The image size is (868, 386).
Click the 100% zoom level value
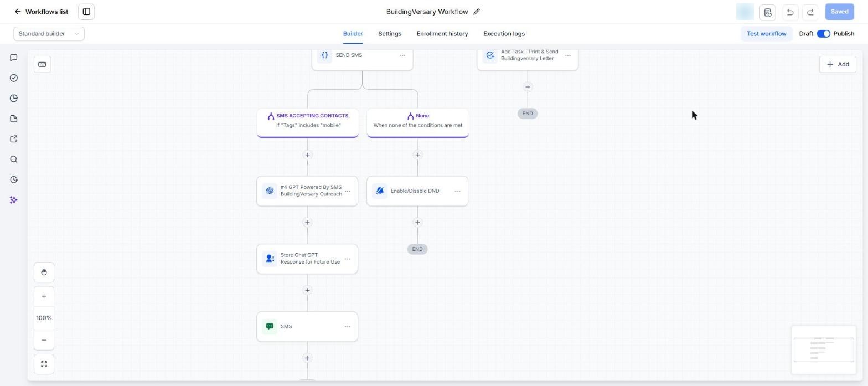click(44, 318)
